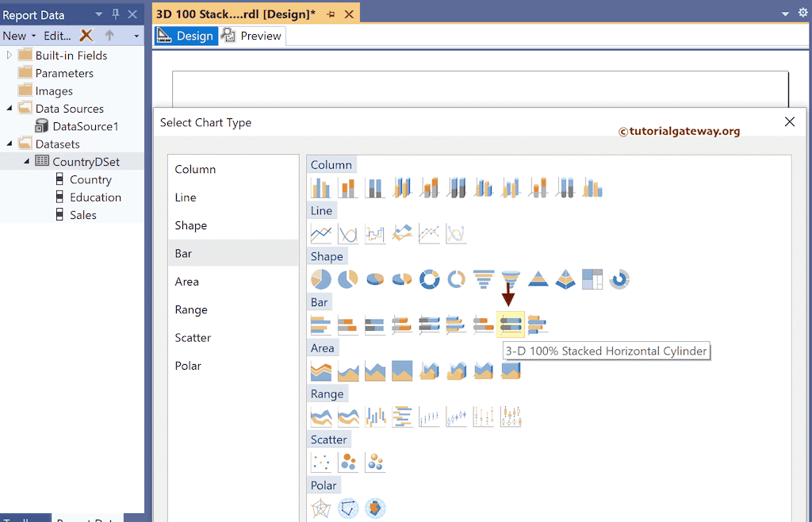Viewport: 812px width, 522px height.
Task: Choose the last Bar section cylinder icon
Action: pyautogui.click(x=538, y=324)
